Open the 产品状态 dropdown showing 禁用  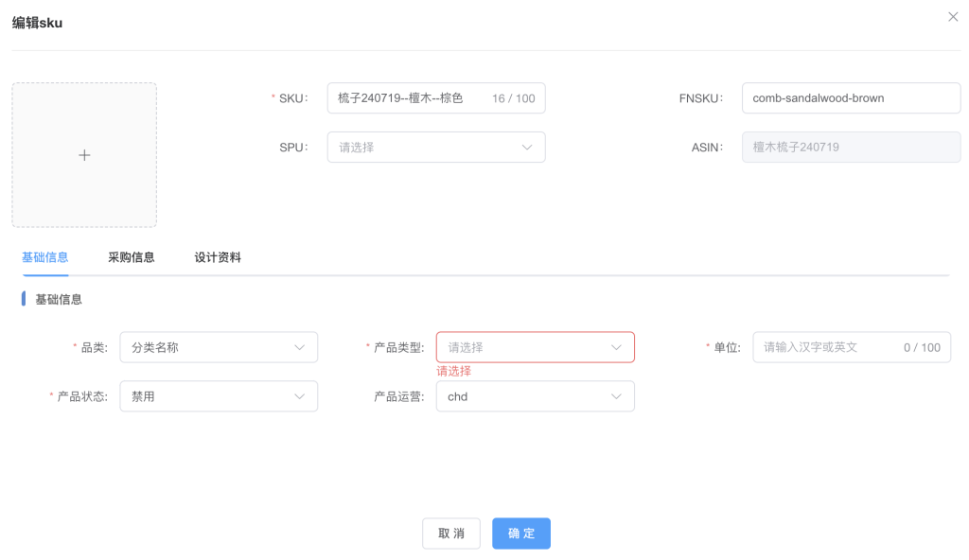click(208, 396)
